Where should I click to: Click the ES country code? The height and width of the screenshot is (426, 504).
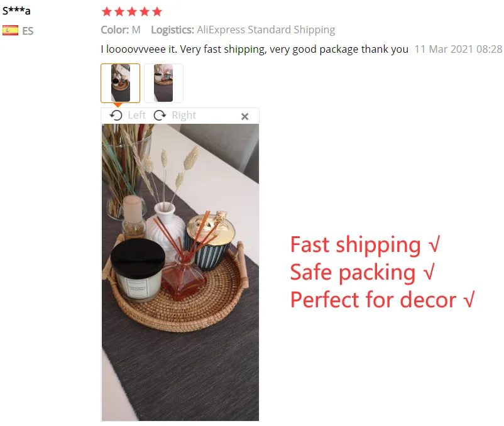pos(28,31)
